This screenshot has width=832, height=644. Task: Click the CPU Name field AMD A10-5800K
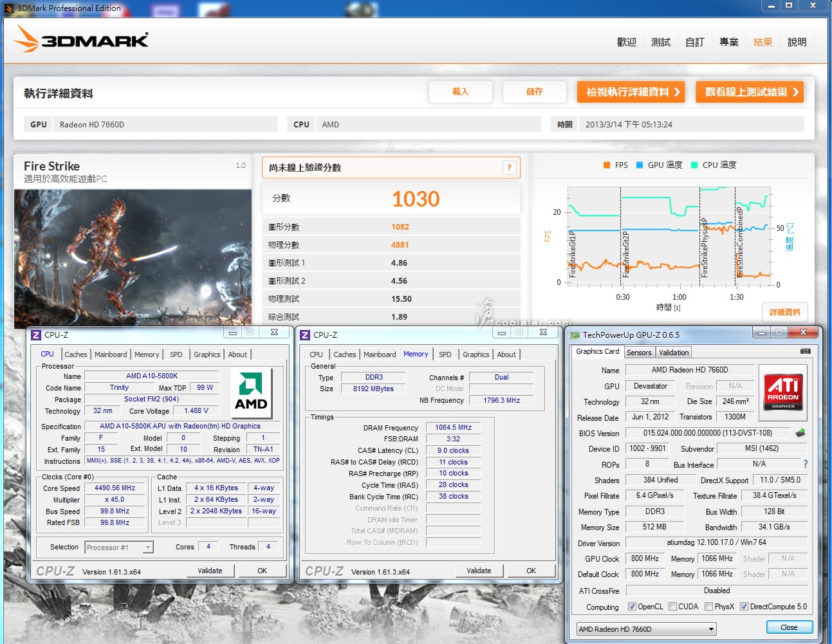coord(152,376)
